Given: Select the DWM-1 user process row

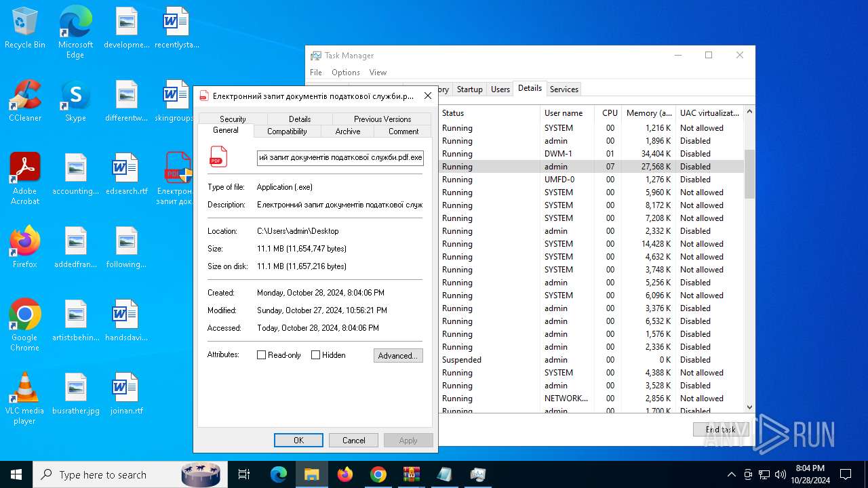Looking at the screenshot, I should pos(591,154).
